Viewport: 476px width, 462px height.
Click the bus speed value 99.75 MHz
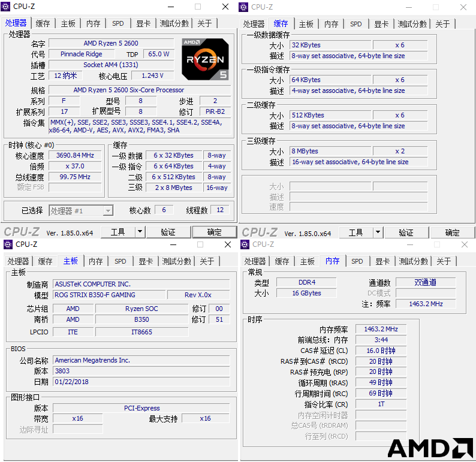(75, 177)
